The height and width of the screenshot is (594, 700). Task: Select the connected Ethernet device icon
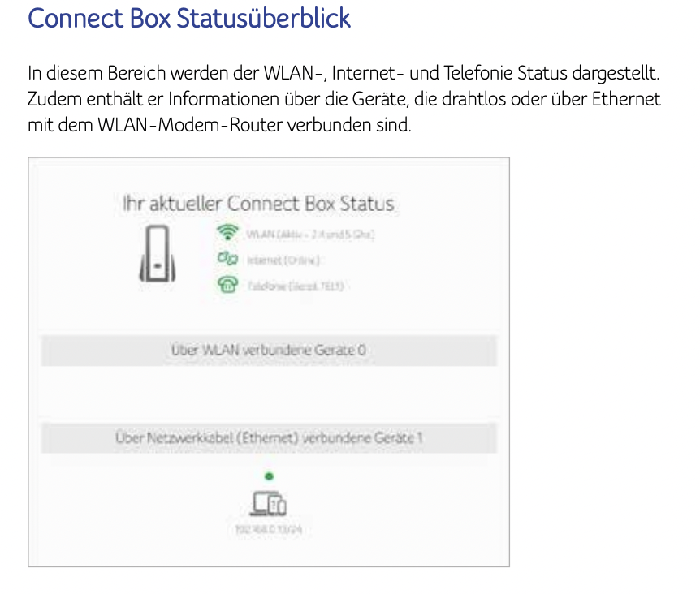[x=269, y=504]
